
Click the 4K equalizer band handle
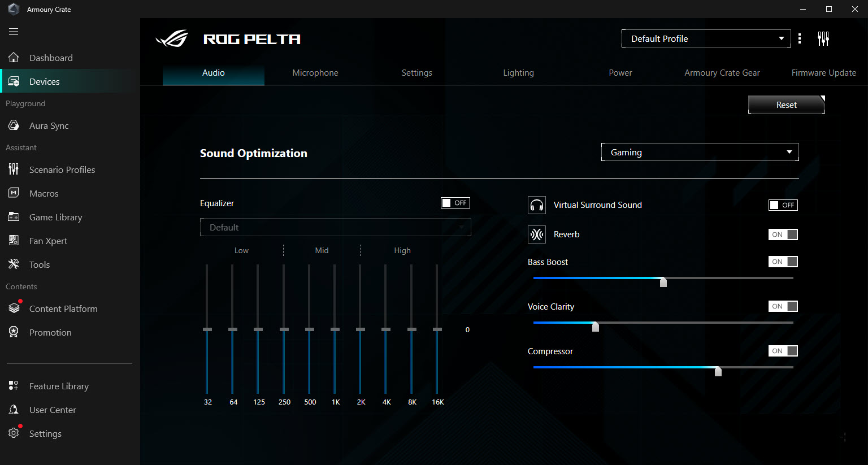point(386,329)
